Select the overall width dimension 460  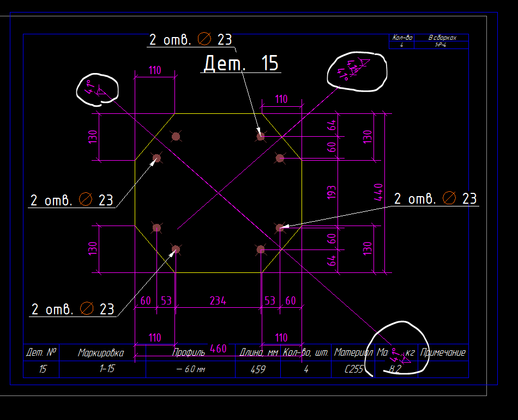pyautogui.click(x=218, y=349)
